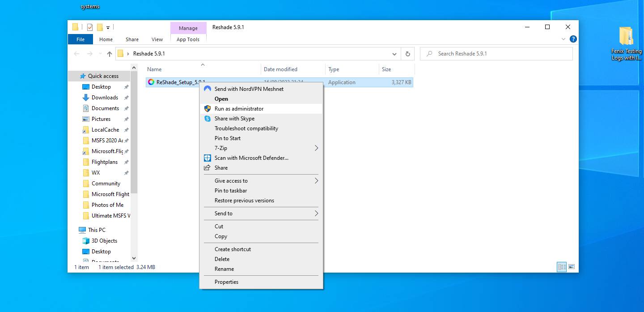Choose Delete from the context menu
This screenshot has width=644, height=312.
coord(261,259)
